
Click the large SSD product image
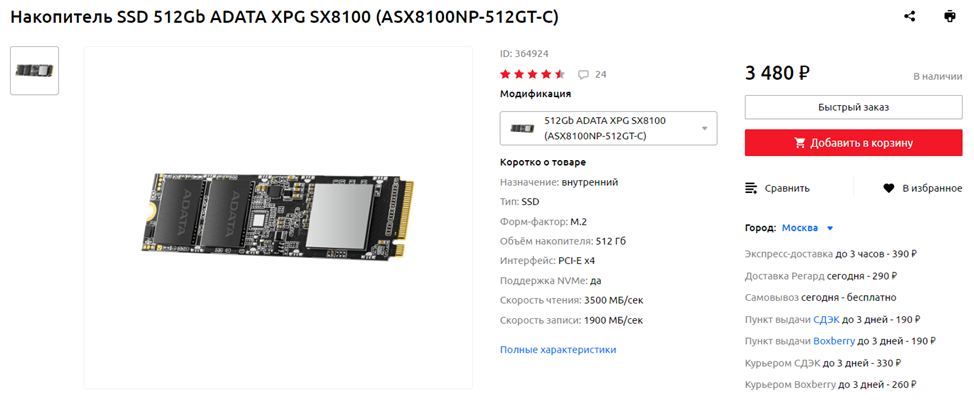click(x=278, y=217)
